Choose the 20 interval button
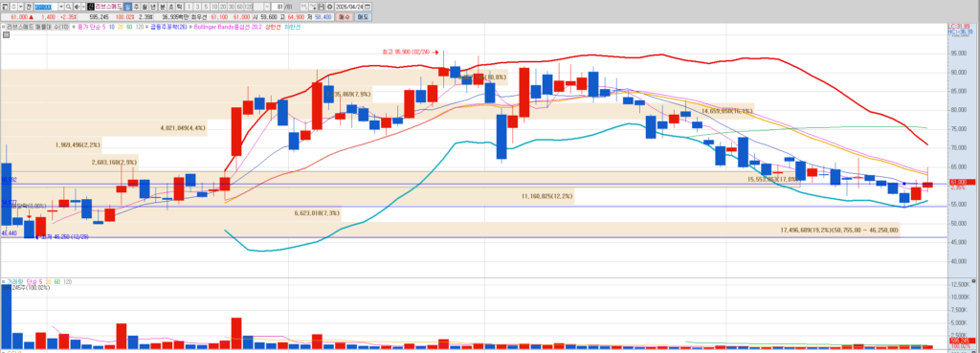The width and height of the screenshot is (980, 353). click(x=222, y=7)
